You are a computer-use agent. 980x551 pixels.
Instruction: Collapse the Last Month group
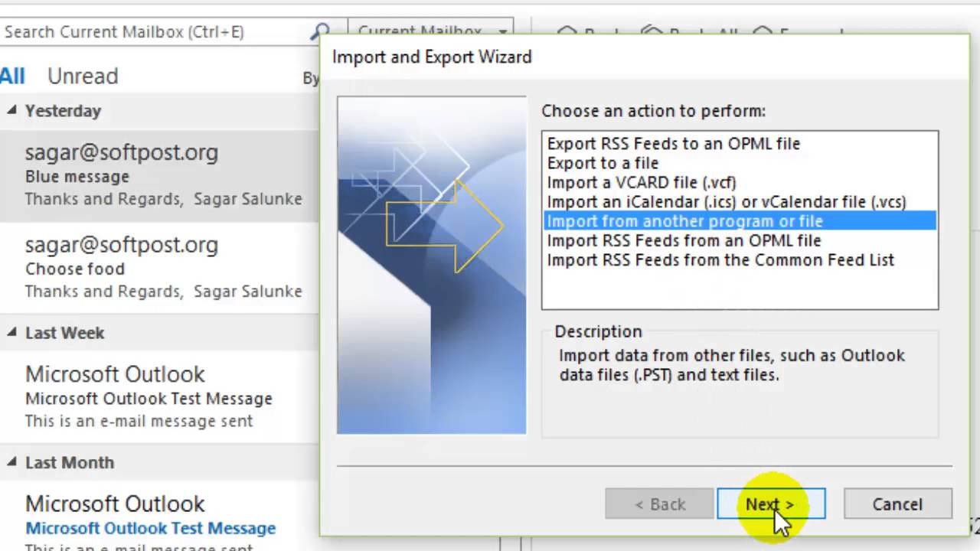[x=11, y=462]
